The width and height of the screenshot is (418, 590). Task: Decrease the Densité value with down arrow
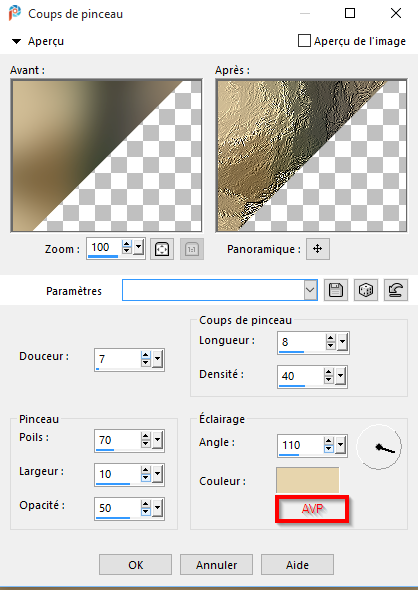click(328, 379)
